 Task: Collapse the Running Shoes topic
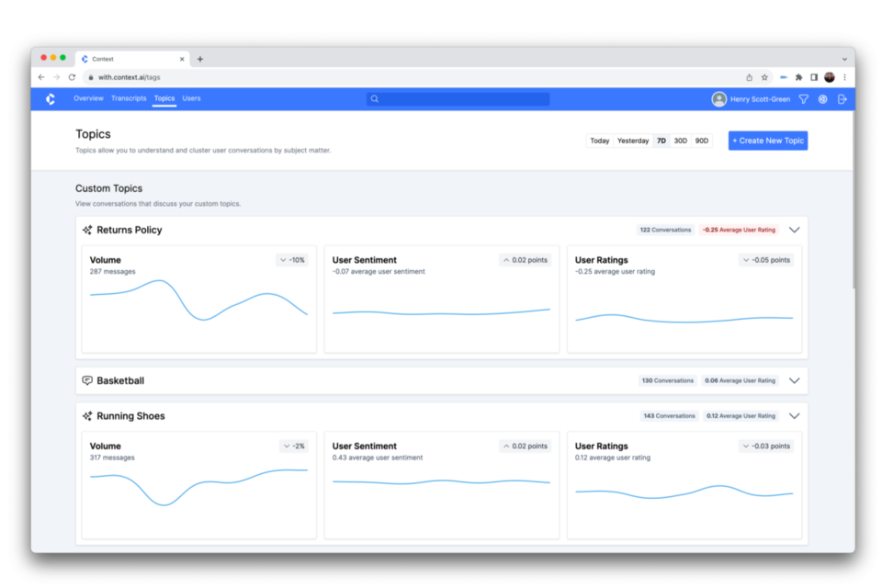[795, 415]
